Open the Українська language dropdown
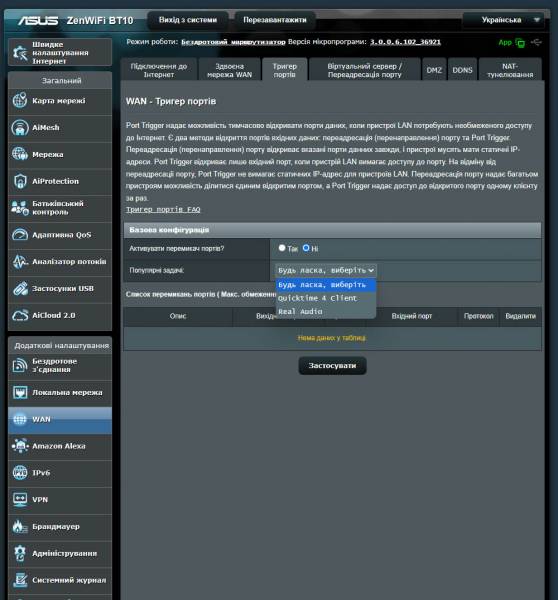This screenshot has height=600, width=558. click(504, 20)
